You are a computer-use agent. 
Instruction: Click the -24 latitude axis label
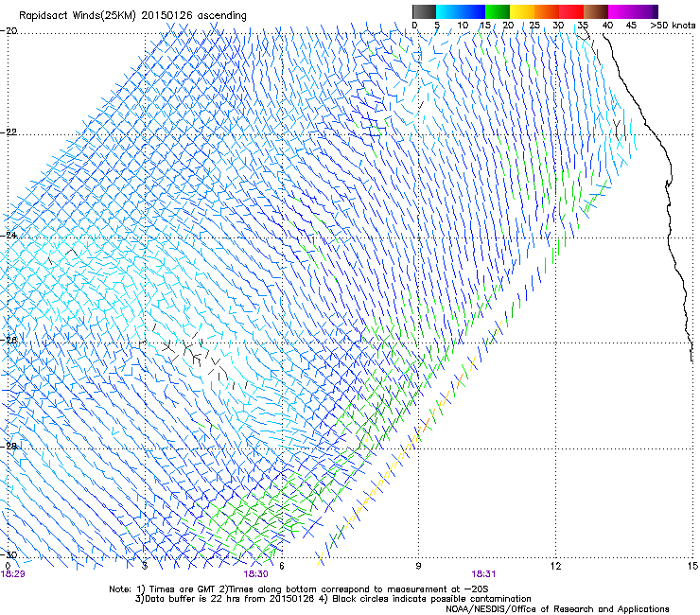point(9,235)
